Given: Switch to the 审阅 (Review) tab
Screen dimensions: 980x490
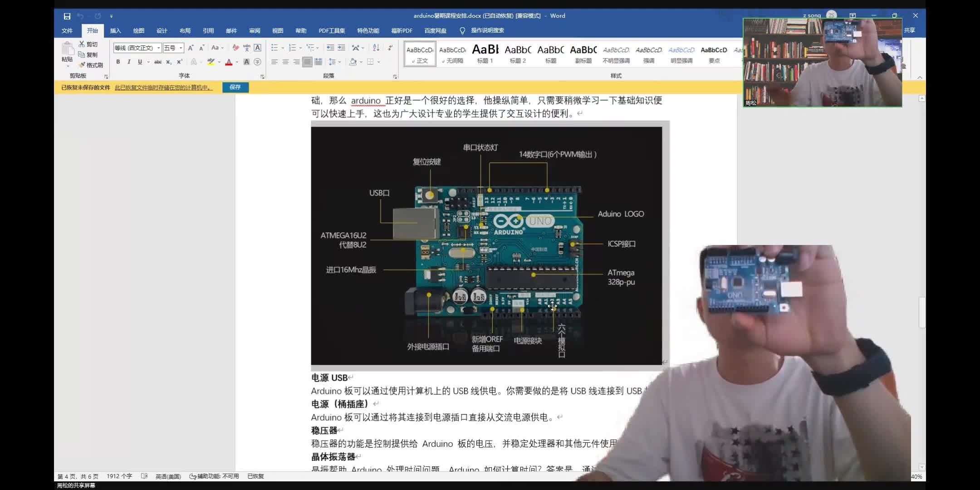Looking at the screenshot, I should [255, 30].
